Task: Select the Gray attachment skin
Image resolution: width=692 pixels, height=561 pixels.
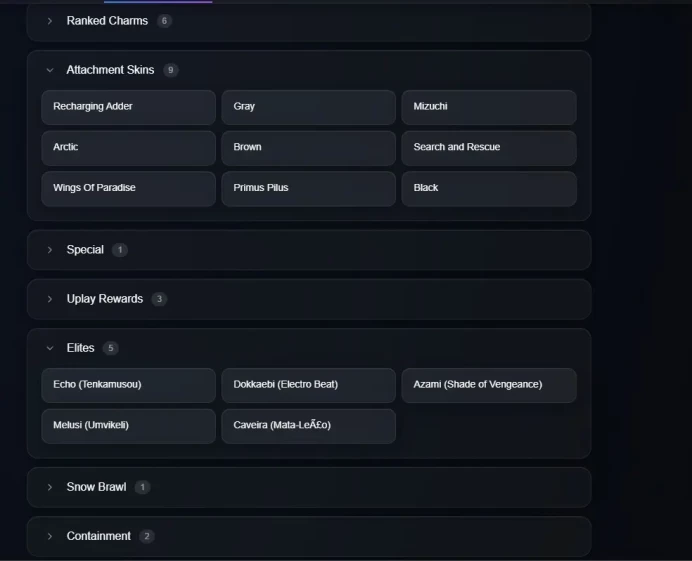Action: point(308,107)
